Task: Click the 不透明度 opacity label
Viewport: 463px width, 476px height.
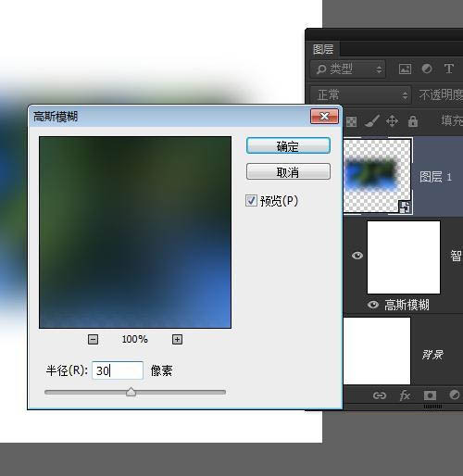Action: (441, 94)
